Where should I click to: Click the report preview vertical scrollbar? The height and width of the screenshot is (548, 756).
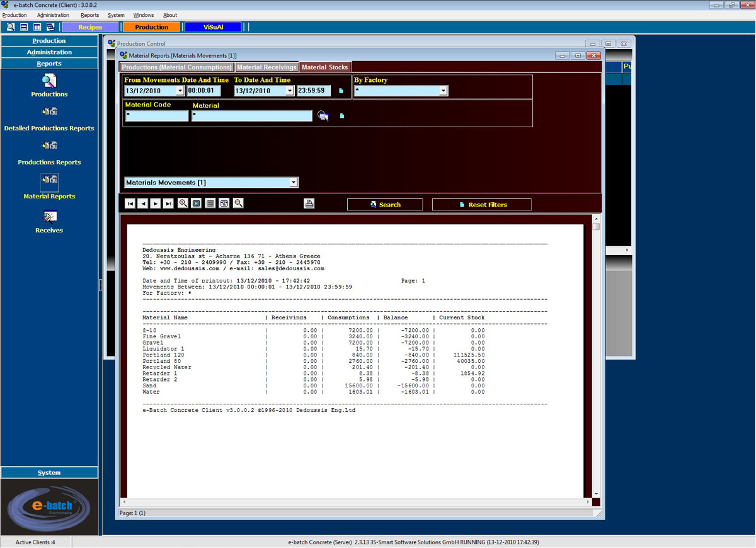click(596, 356)
